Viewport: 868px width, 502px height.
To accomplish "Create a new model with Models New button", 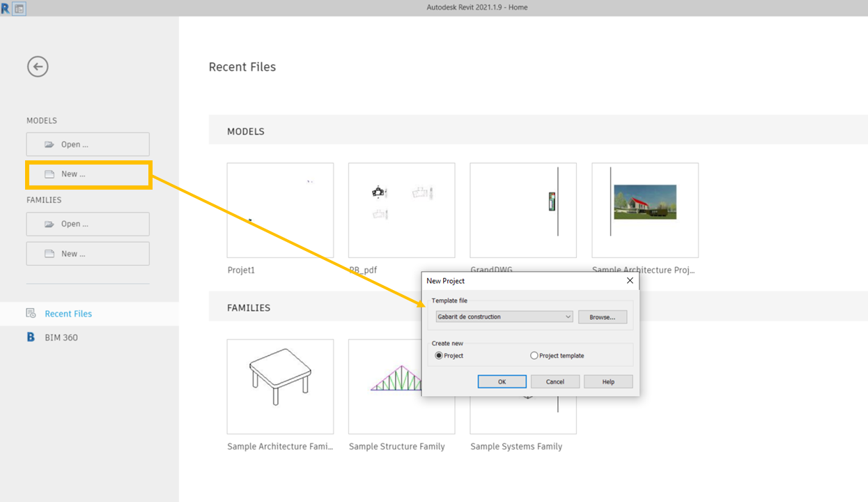I will 88,174.
